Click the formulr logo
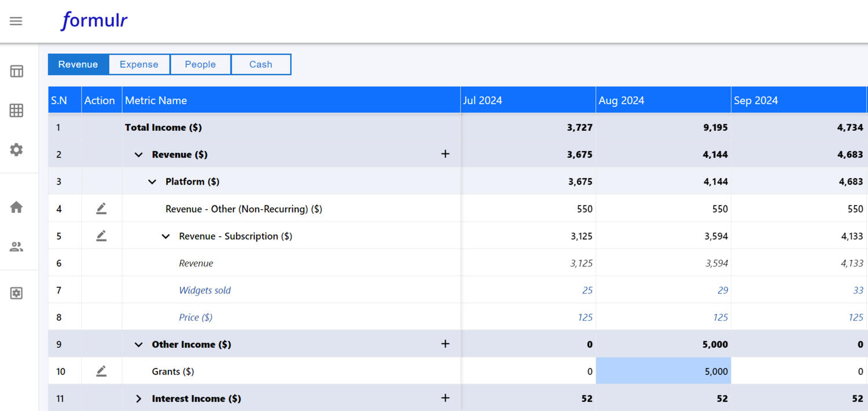The height and width of the screenshot is (411, 868). point(94,21)
